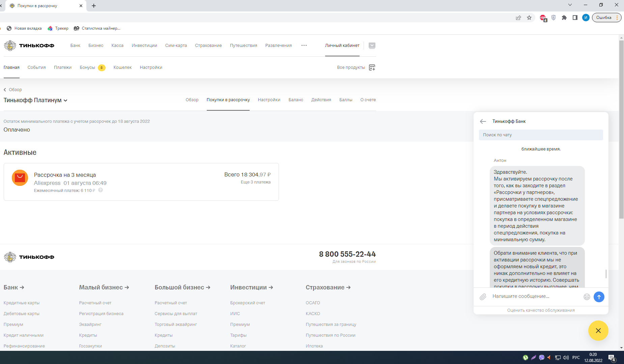
Task: Switch to the 'О счете' tab
Action: (x=368, y=100)
